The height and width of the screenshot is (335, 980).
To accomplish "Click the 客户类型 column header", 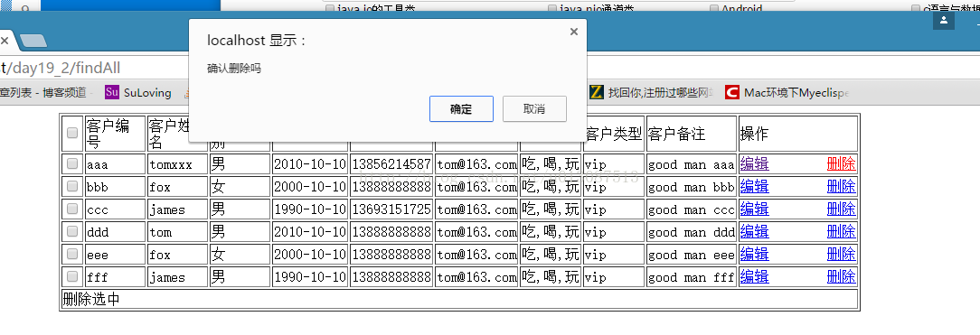I will click(614, 134).
